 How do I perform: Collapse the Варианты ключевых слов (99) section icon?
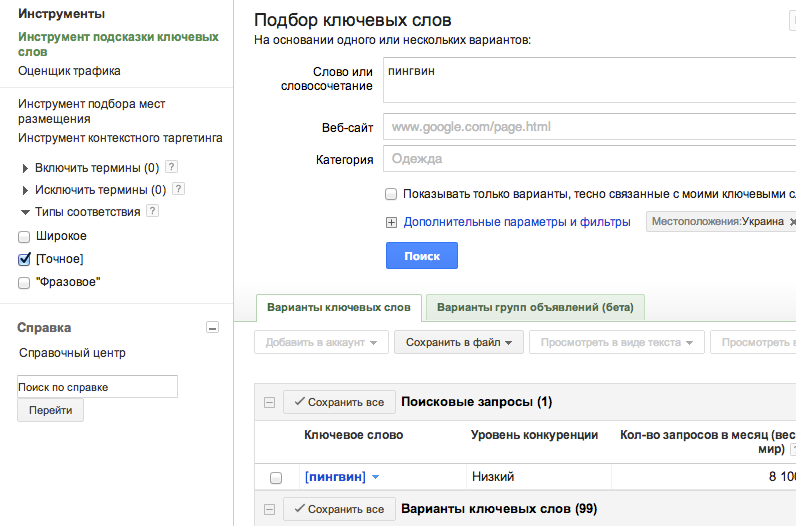[269, 509]
